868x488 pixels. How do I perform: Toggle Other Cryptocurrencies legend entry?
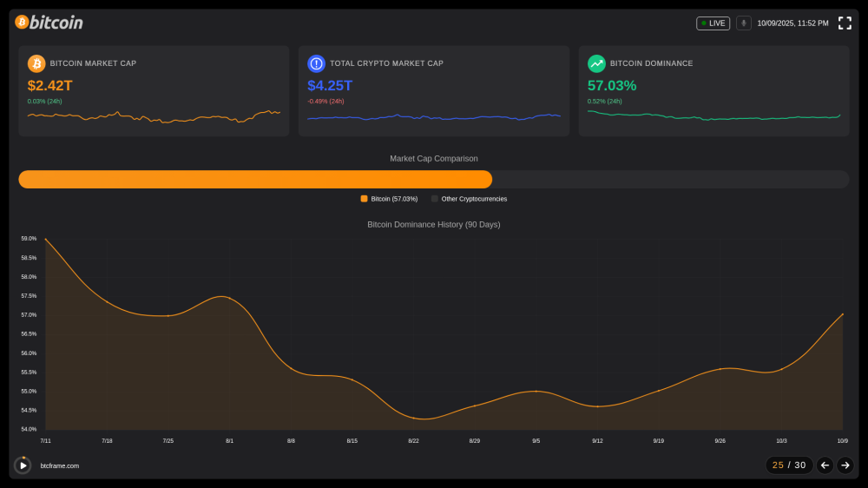tap(469, 199)
